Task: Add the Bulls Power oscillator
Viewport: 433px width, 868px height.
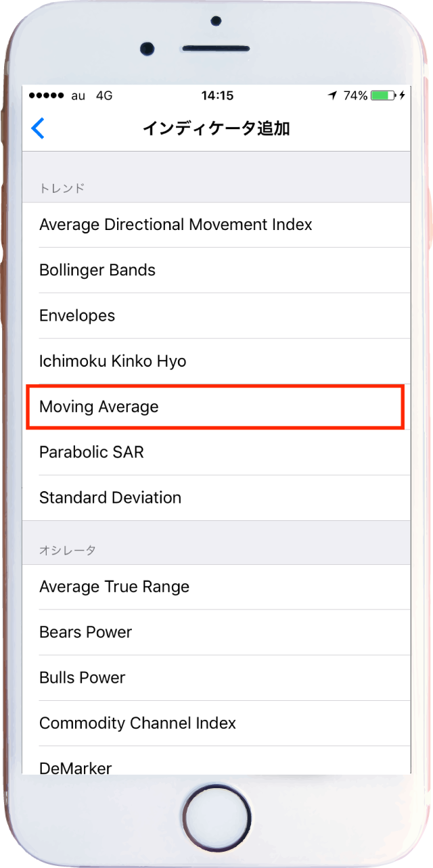Action: (83, 678)
